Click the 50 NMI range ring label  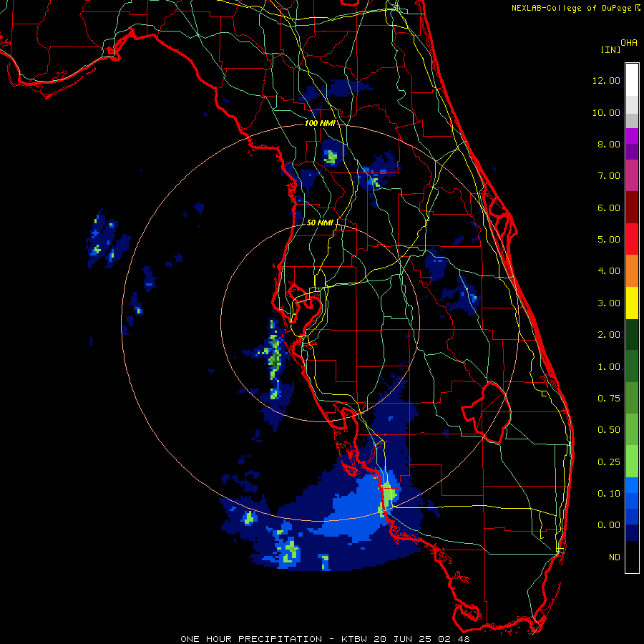(x=320, y=223)
